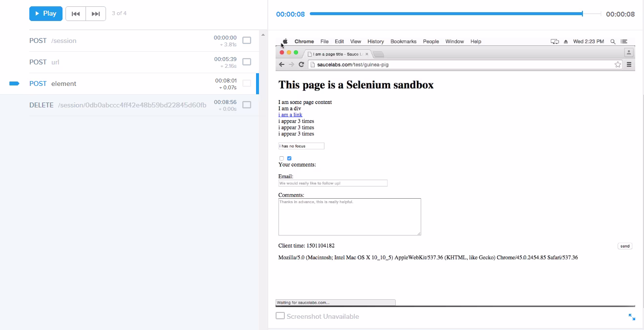Viewport: 644px width, 330px height.
Task: Click the 'Client time: 1501104182' text
Action: (x=306, y=246)
